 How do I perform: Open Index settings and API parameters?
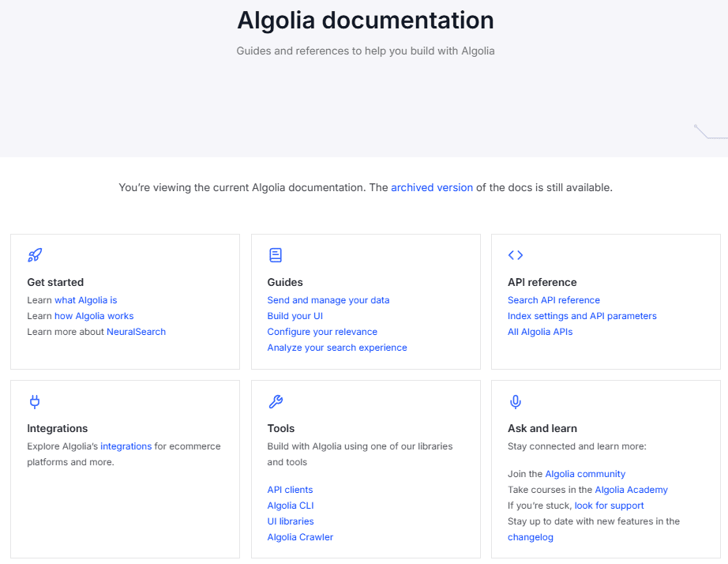(x=582, y=316)
